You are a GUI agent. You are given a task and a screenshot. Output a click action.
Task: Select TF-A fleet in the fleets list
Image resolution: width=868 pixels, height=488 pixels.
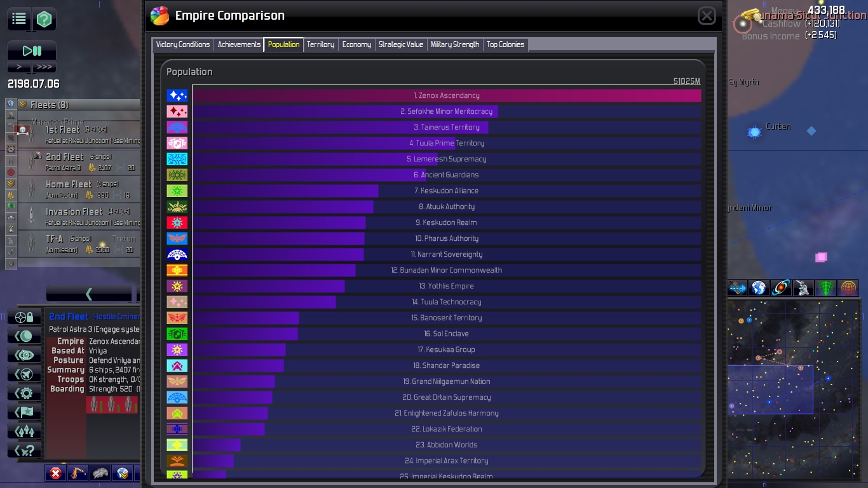coord(79,244)
